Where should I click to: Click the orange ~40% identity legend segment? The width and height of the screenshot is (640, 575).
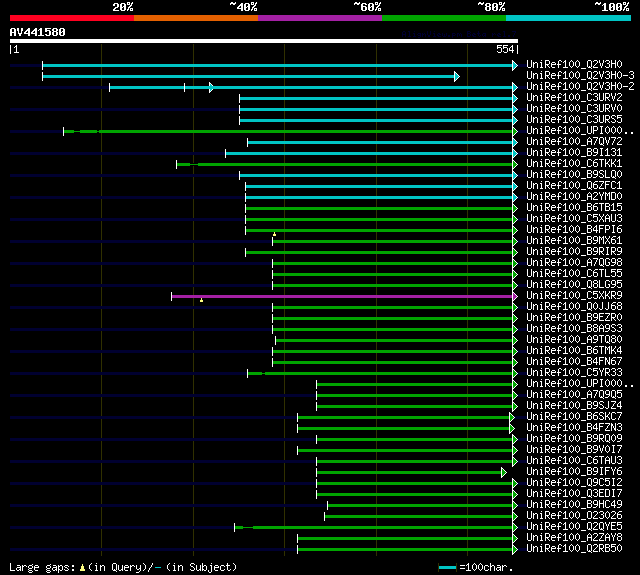196,18
